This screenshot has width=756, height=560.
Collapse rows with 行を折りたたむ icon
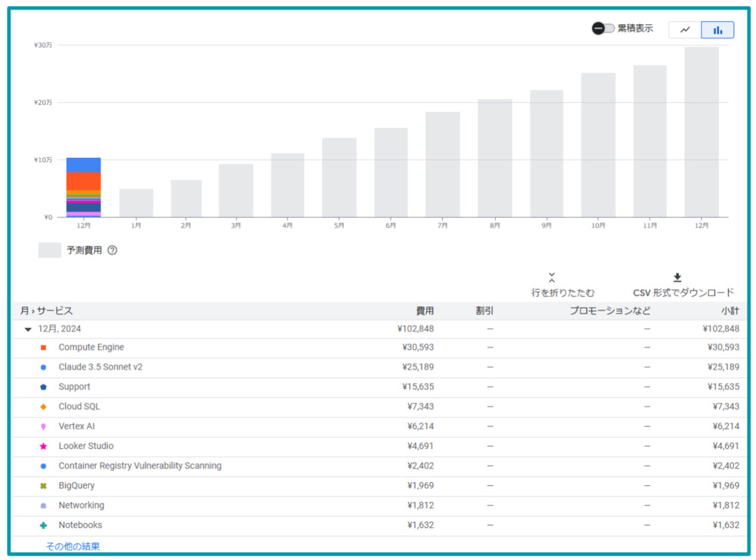tap(552, 277)
